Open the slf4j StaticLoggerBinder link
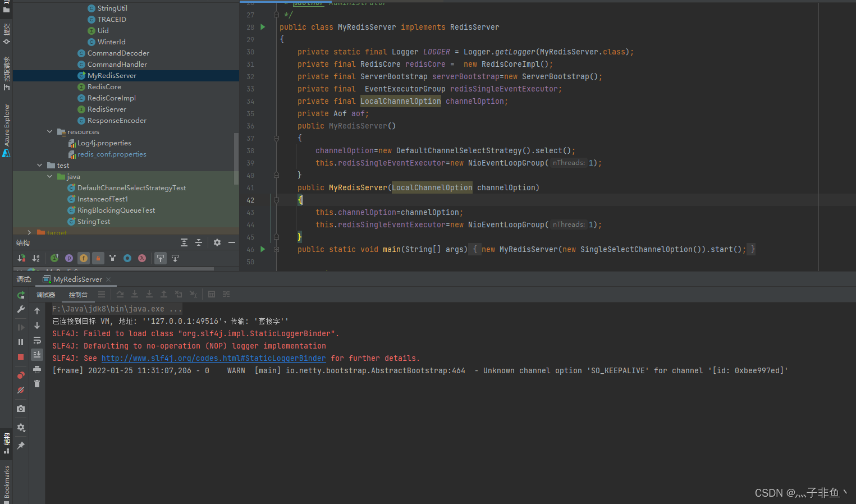This screenshot has height=504, width=856. [213, 358]
